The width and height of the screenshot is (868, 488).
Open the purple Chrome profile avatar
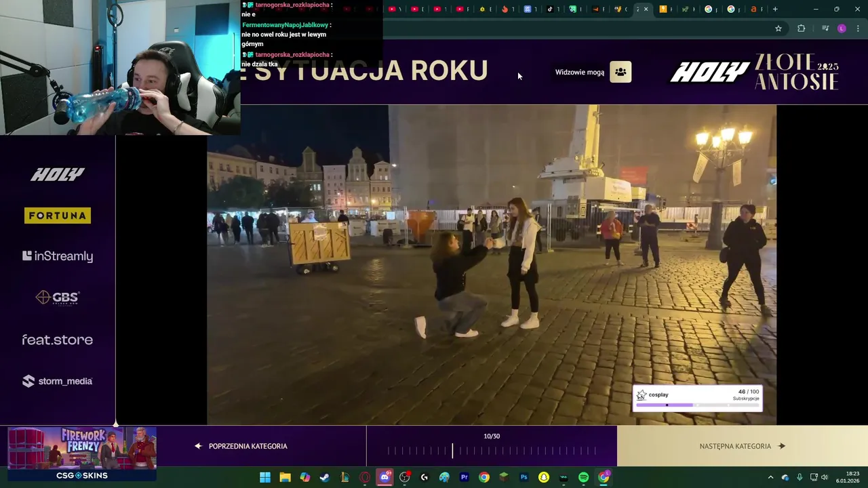(842, 28)
